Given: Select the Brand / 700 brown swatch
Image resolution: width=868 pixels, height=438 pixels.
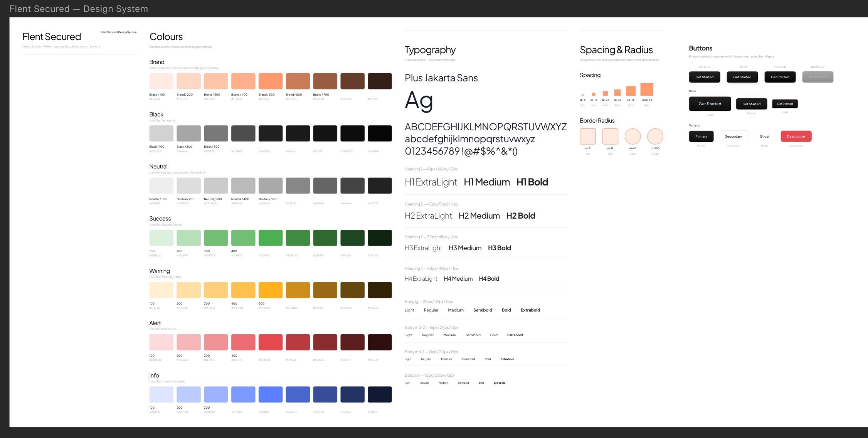Looking at the screenshot, I should tap(325, 81).
